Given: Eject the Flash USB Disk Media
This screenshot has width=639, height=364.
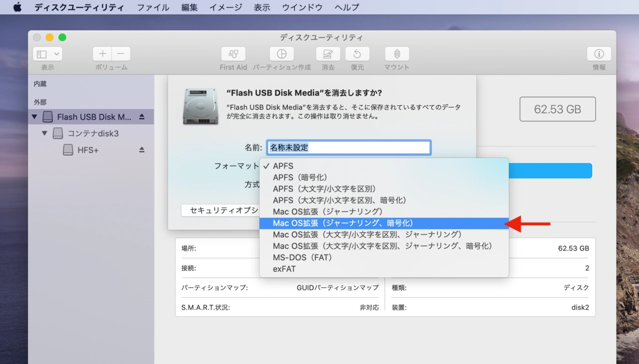Looking at the screenshot, I should (142, 117).
